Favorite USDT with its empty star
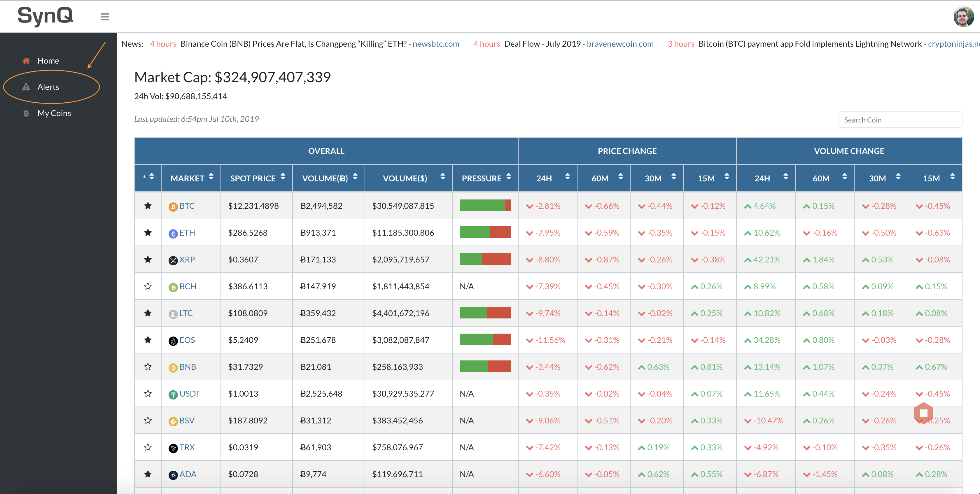This screenshot has height=494, width=980. (x=148, y=393)
